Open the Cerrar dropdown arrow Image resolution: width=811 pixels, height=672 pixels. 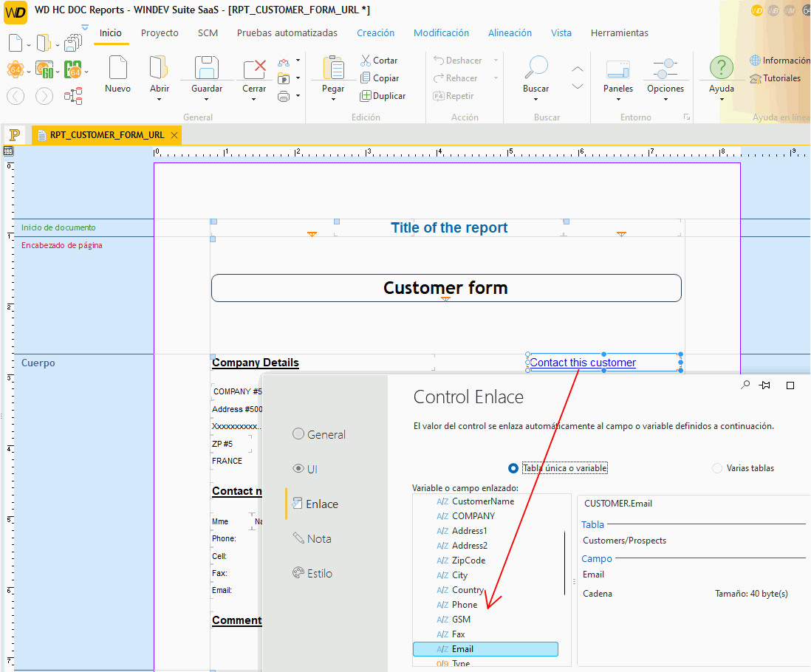coord(254,99)
